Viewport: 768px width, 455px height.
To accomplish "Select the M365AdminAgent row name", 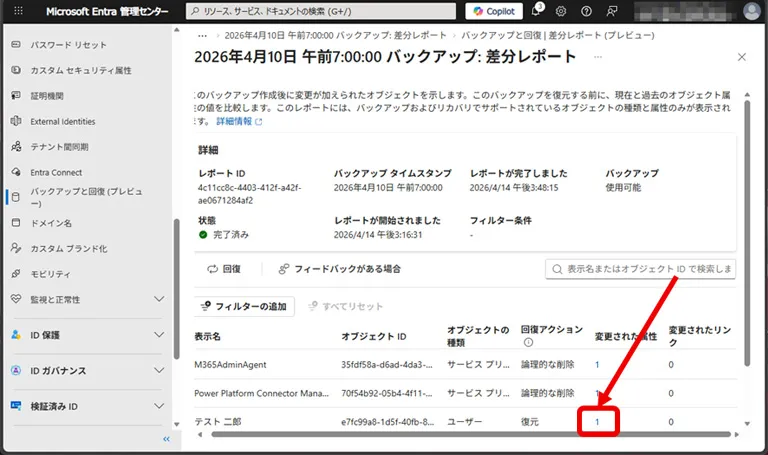I will [x=230, y=364].
